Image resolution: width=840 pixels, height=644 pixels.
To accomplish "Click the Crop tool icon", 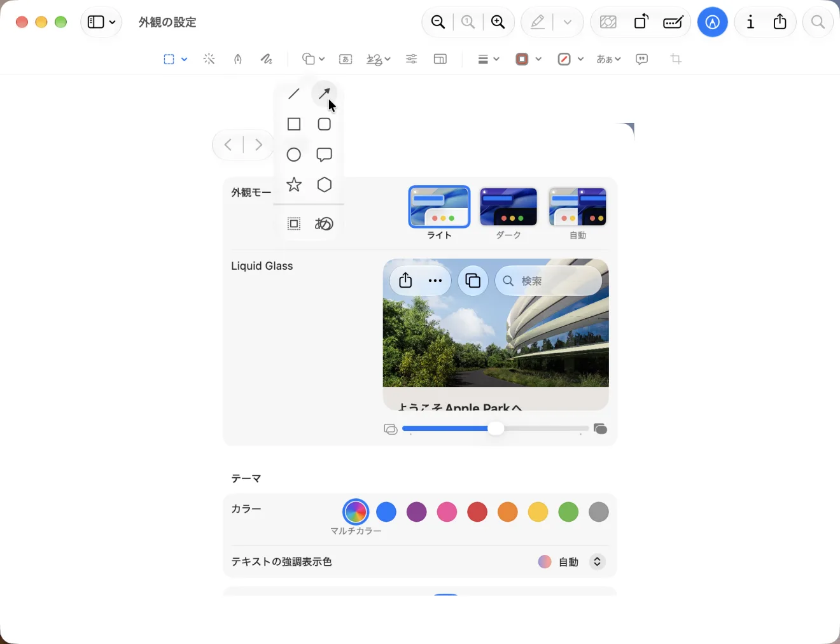I will 676,59.
